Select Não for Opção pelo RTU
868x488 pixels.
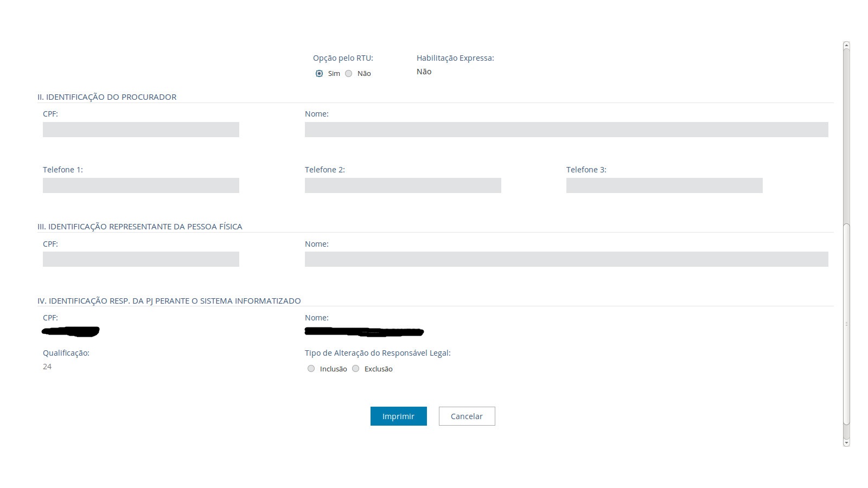(x=349, y=74)
